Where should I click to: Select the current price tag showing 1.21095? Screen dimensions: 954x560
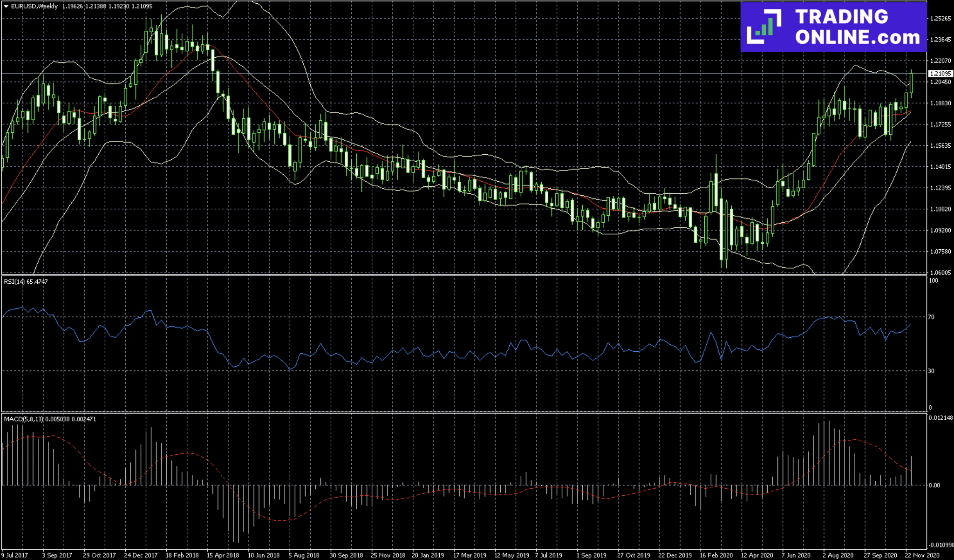[x=939, y=73]
